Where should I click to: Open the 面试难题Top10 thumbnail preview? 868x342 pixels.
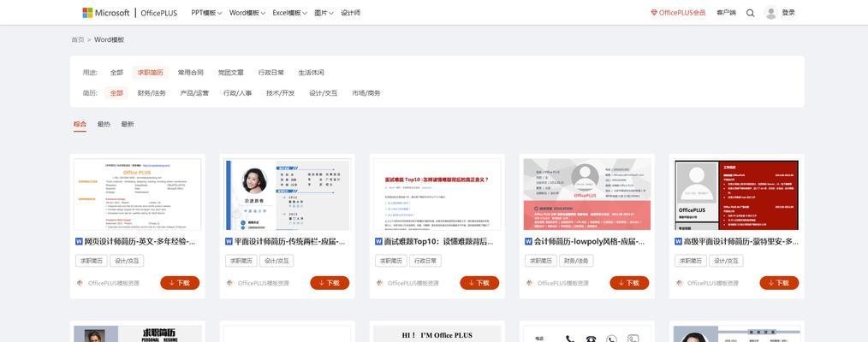tap(437, 194)
